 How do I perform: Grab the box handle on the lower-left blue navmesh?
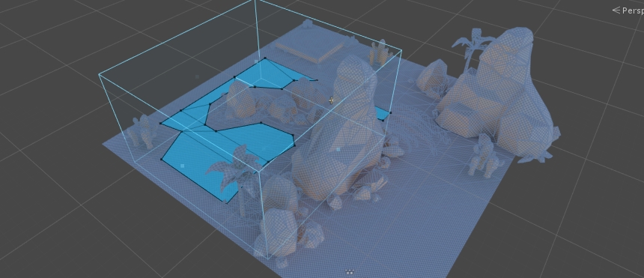183,166
